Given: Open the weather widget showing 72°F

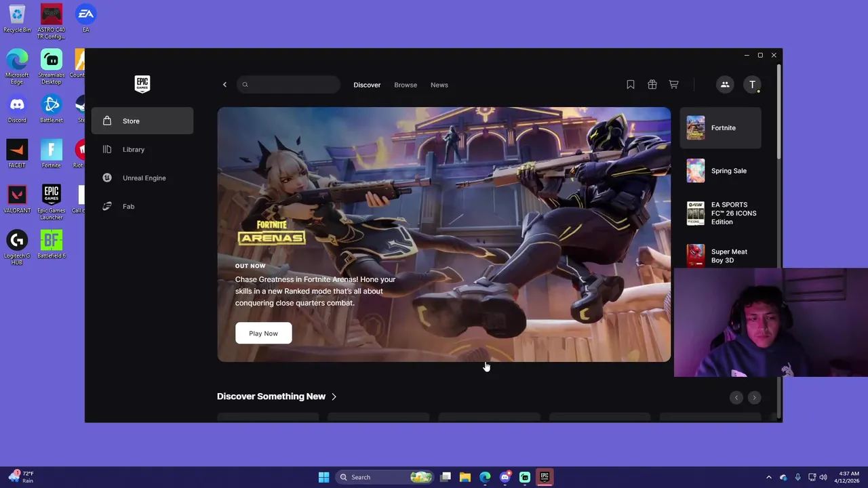Looking at the screenshot, I should pyautogui.click(x=22, y=477).
